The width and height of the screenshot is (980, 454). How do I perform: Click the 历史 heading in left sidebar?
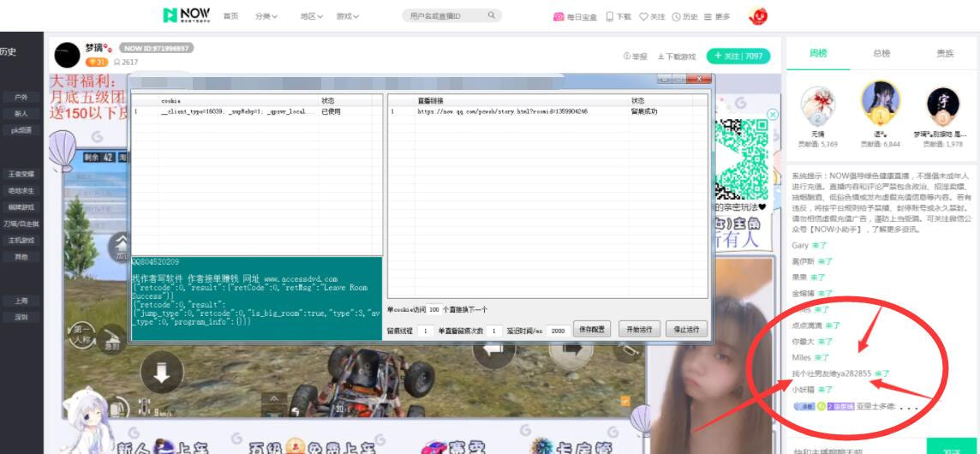pos(8,52)
